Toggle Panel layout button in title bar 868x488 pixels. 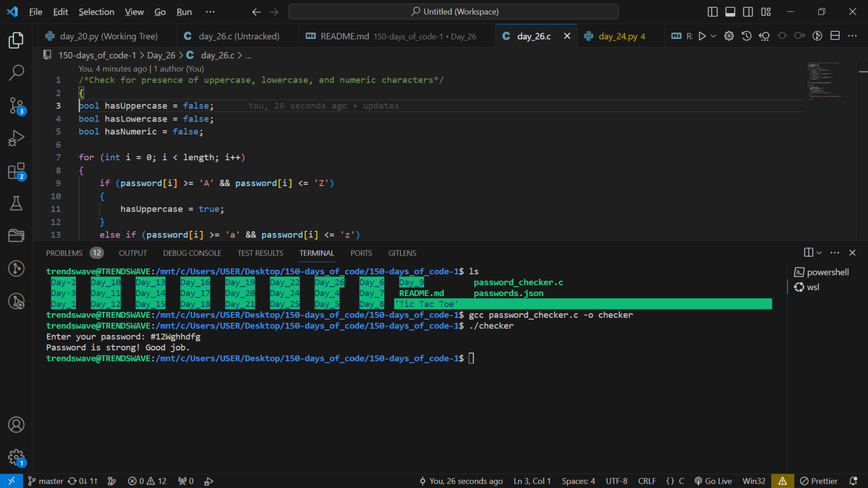click(x=730, y=12)
